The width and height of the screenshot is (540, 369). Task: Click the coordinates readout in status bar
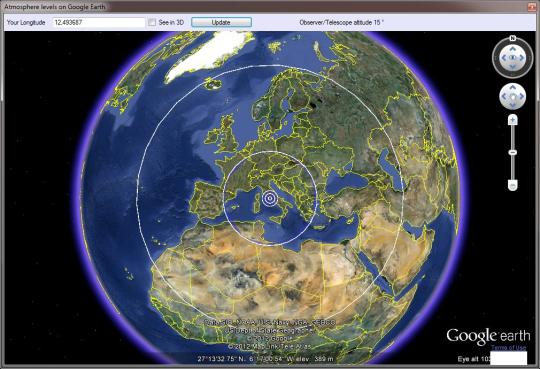266,359
